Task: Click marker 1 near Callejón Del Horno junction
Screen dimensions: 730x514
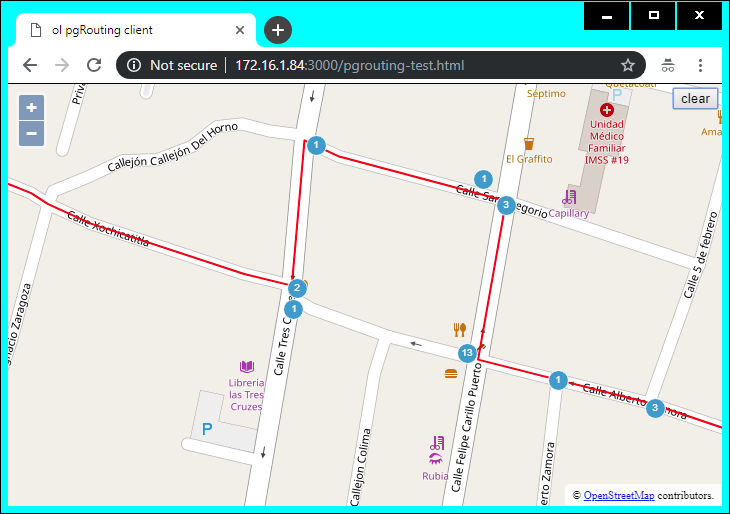Action: [316, 145]
